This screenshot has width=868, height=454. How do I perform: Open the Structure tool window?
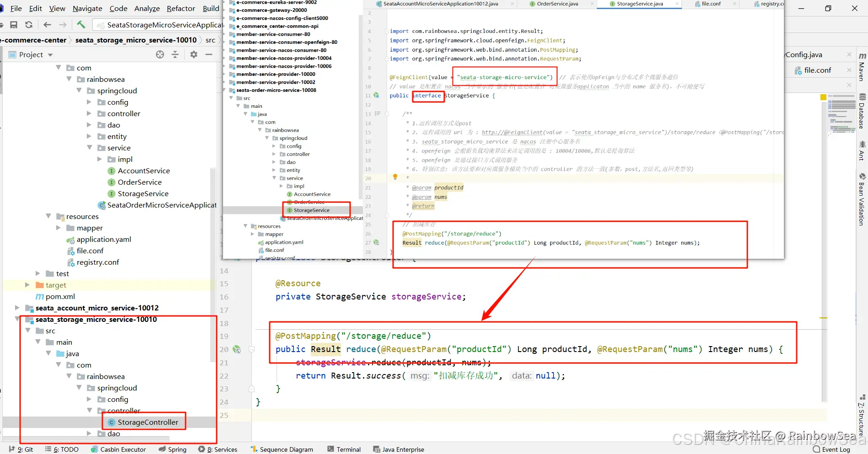point(862,415)
